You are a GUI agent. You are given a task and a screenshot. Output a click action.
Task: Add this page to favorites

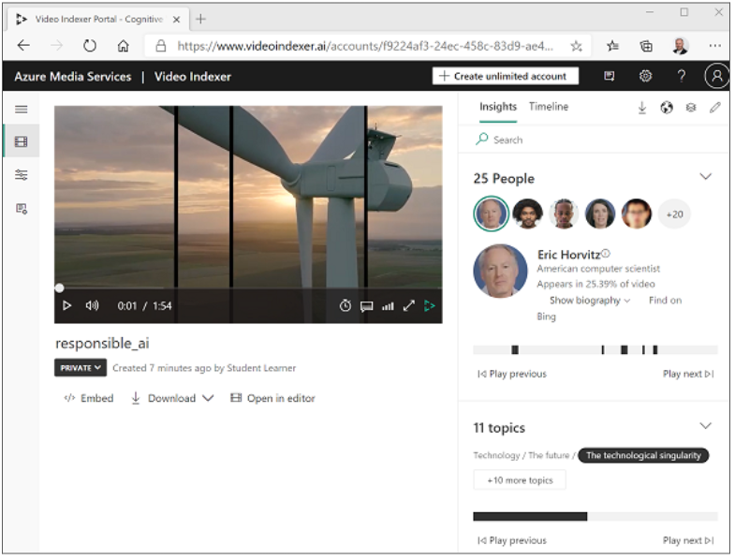578,46
